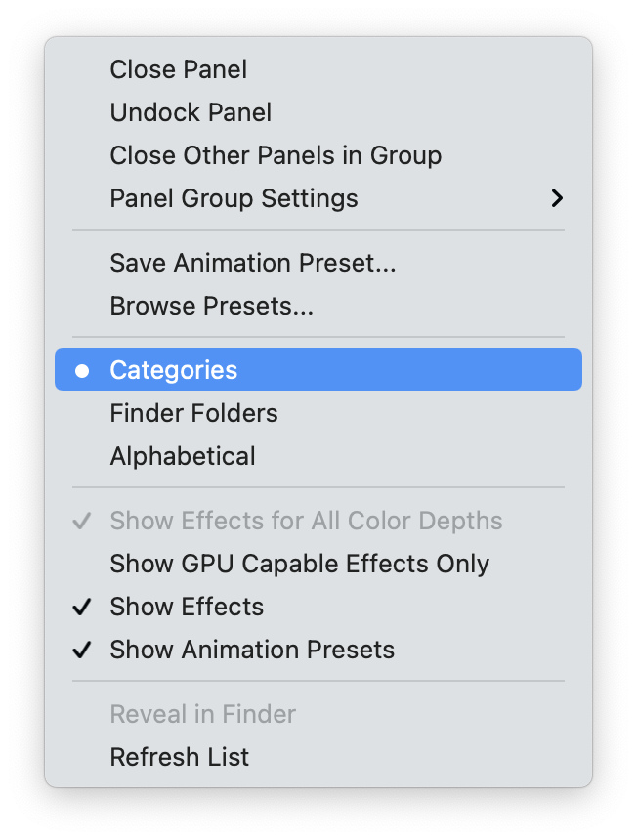Click the grayed-out Reveal in Finder entry

point(202,714)
